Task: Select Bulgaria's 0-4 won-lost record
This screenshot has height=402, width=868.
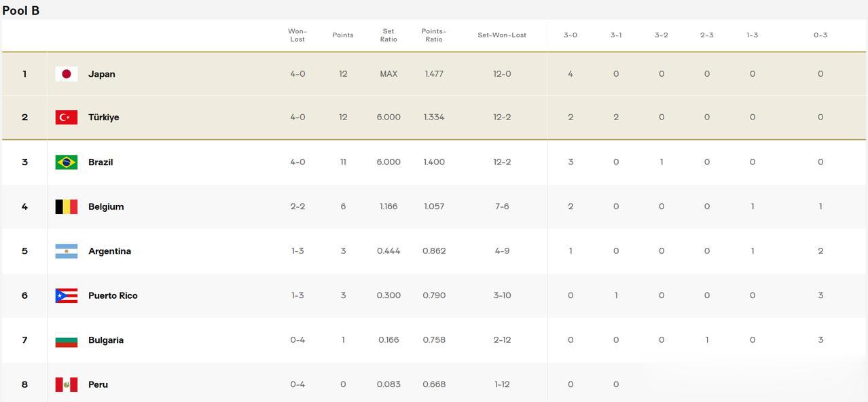Action: point(297,340)
